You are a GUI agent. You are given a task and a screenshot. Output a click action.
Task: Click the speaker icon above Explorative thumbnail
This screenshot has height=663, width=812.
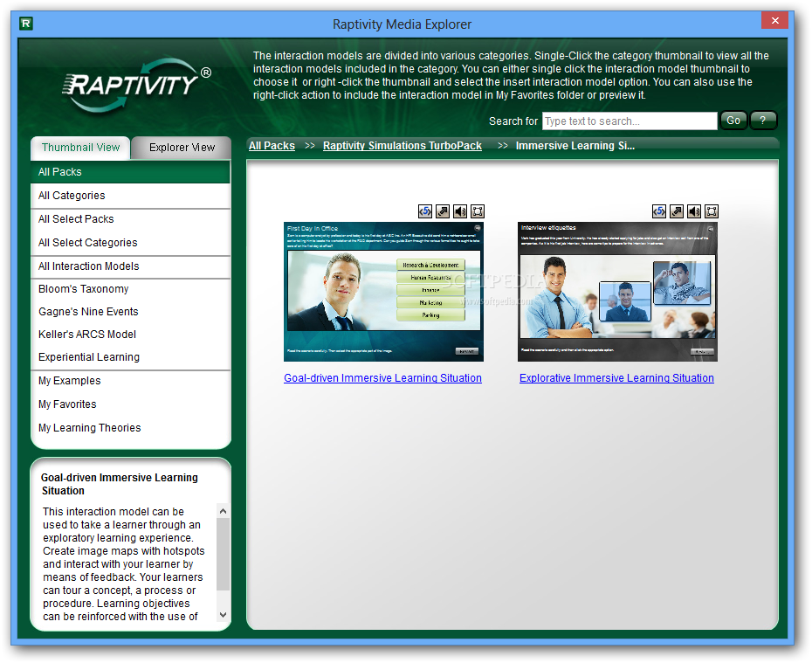click(x=694, y=211)
